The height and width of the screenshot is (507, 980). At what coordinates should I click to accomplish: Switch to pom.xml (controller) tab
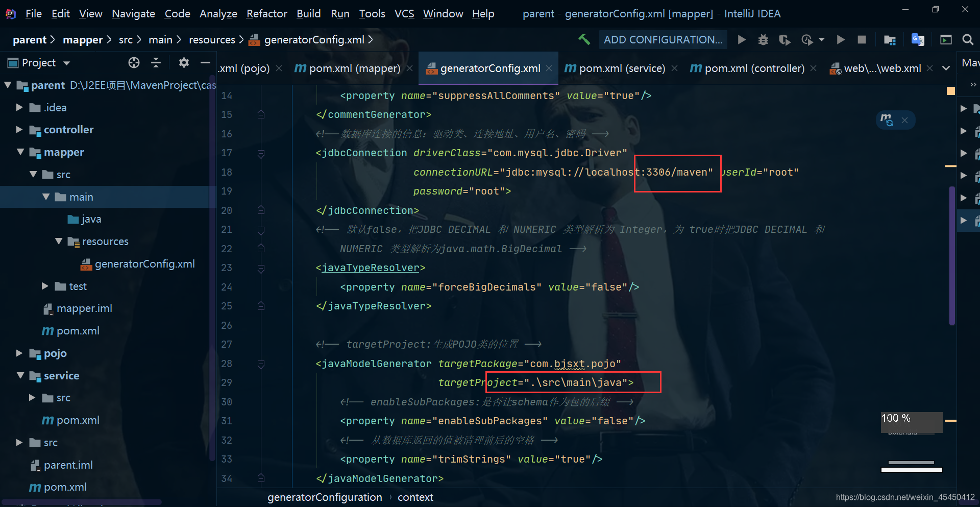point(747,68)
